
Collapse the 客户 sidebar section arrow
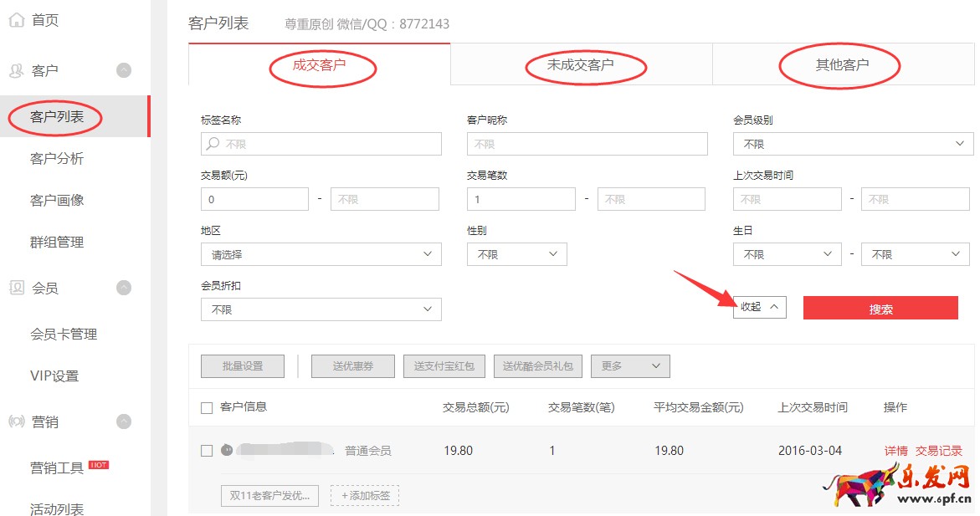coord(124,71)
